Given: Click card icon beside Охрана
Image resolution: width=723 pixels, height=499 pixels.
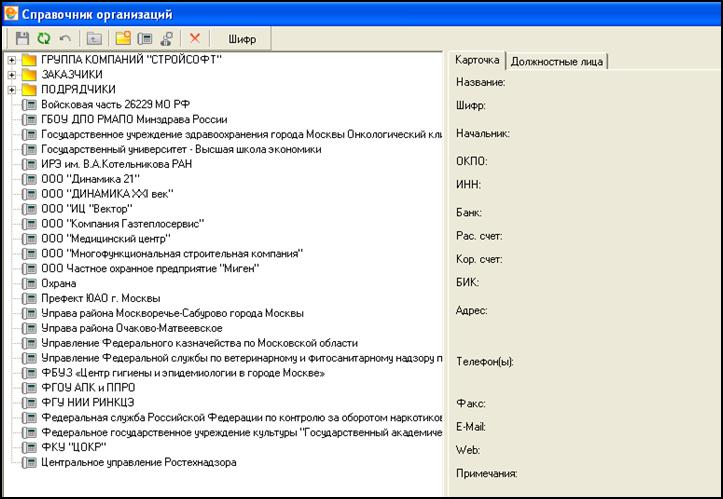Looking at the screenshot, I should (29, 284).
